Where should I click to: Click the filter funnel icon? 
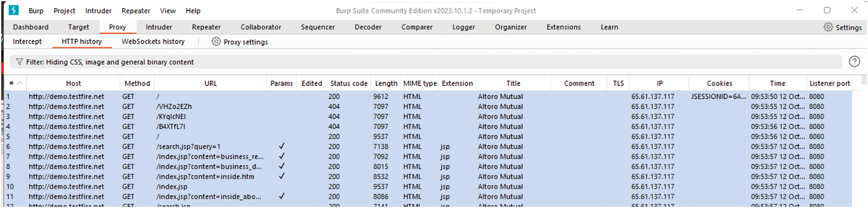[x=19, y=62]
